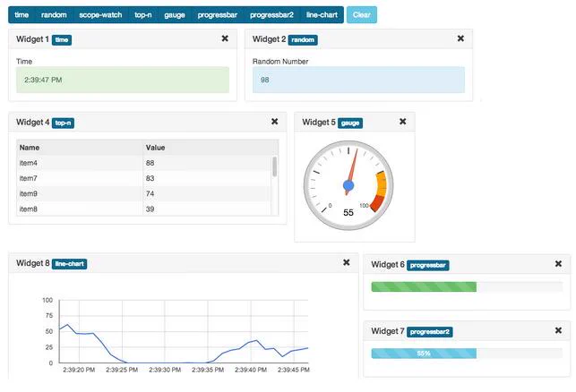576x392 pixels.
Task: Click the Widget 2 title text
Action: click(269, 39)
